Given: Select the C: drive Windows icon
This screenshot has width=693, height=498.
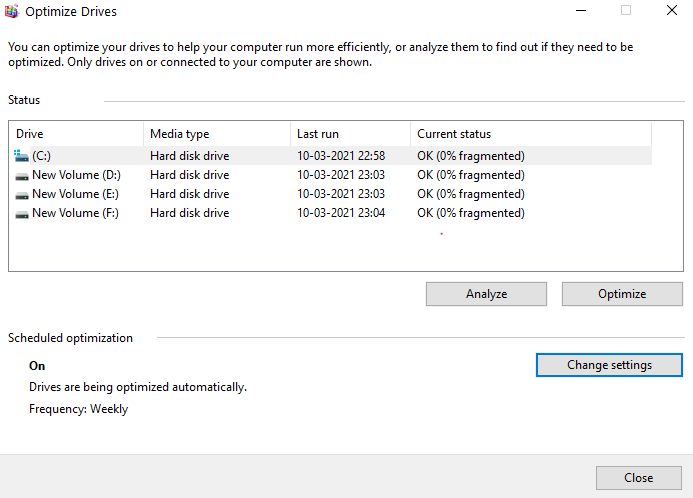Looking at the screenshot, I should coord(21,156).
